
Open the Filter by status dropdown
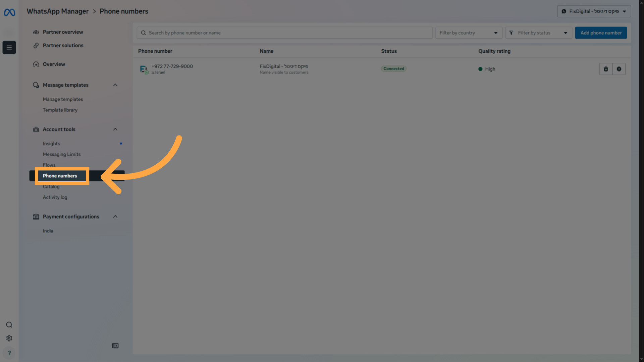point(538,33)
